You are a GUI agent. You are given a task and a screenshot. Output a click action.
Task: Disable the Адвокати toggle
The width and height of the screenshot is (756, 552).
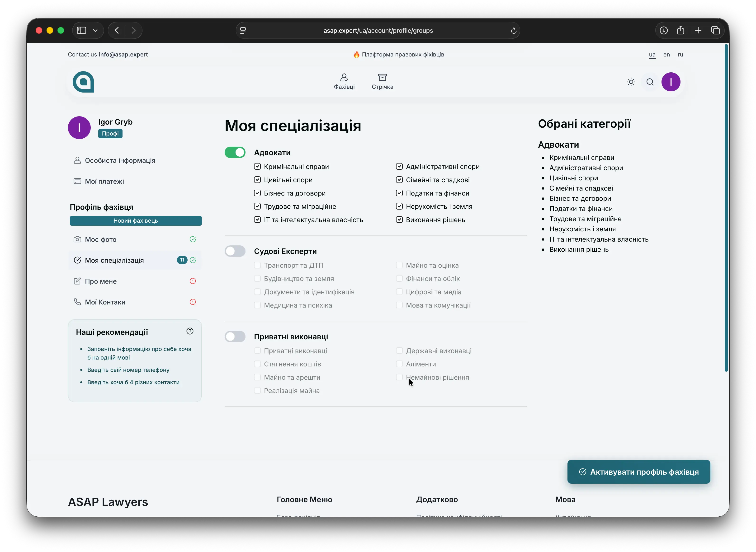pyautogui.click(x=235, y=152)
